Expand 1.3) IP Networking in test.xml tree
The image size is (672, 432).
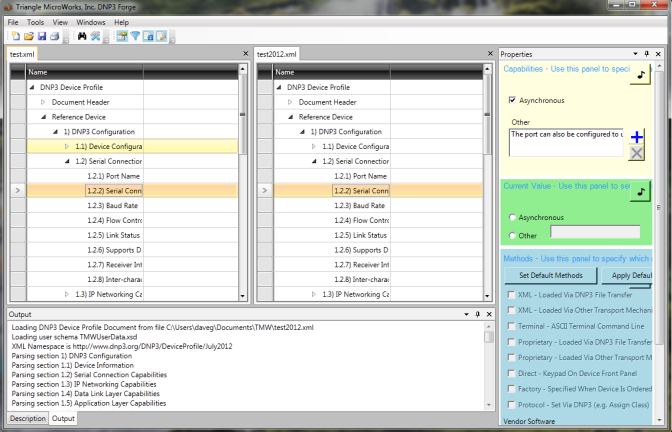pyautogui.click(x=67, y=295)
